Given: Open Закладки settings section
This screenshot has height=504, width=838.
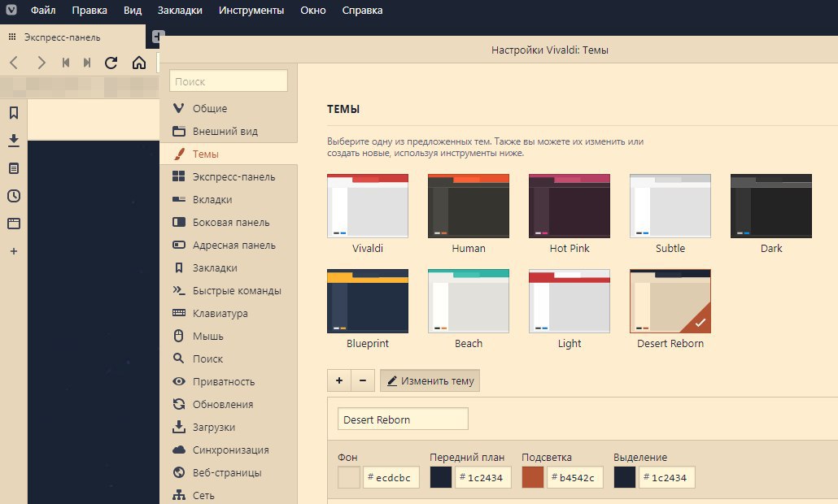Looking at the screenshot, I should pyautogui.click(x=229, y=268).
